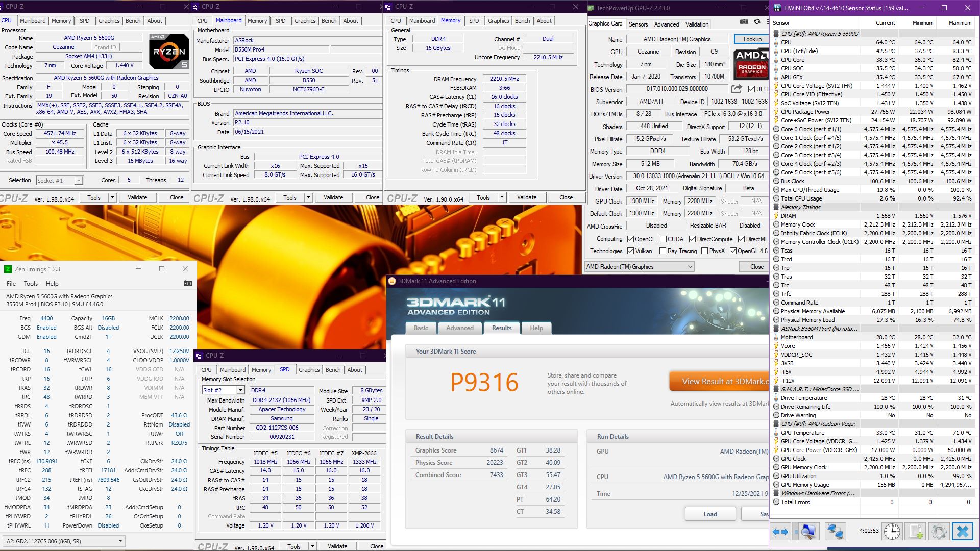Select Graphics tab in CPU-Z SPD window

click(309, 370)
